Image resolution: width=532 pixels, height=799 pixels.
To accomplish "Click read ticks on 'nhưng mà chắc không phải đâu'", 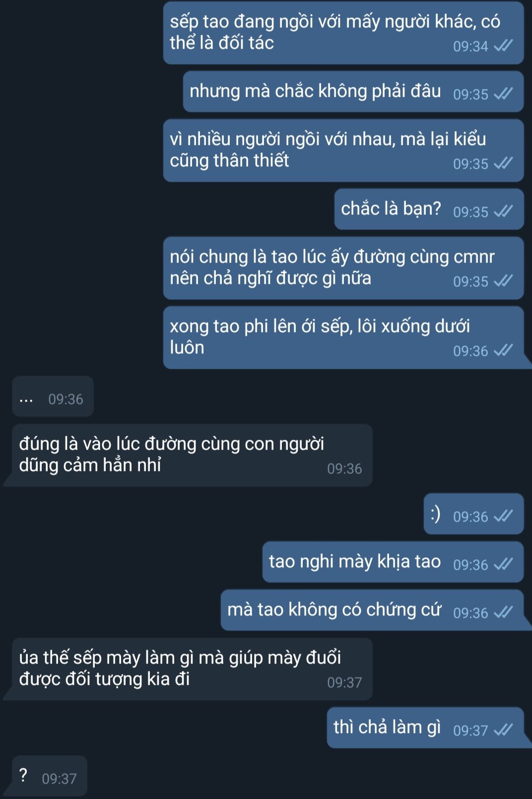I will (x=503, y=94).
